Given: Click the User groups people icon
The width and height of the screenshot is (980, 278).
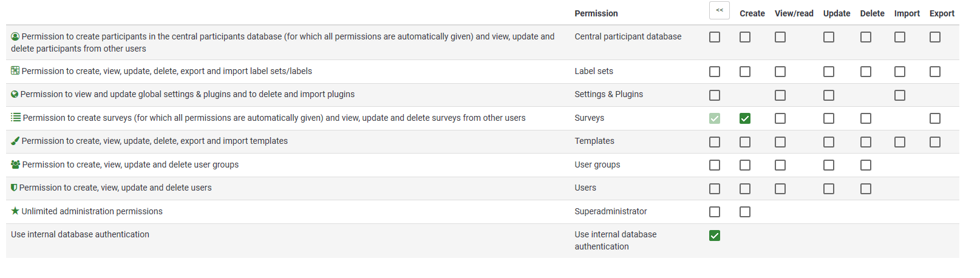Looking at the screenshot, I should (x=16, y=164).
